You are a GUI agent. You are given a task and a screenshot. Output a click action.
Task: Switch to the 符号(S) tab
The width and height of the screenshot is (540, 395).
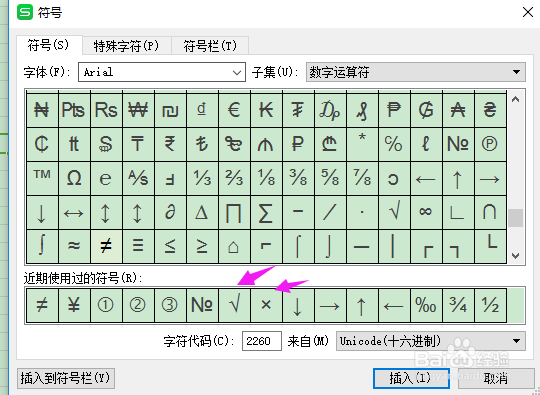pyautogui.click(x=49, y=45)
